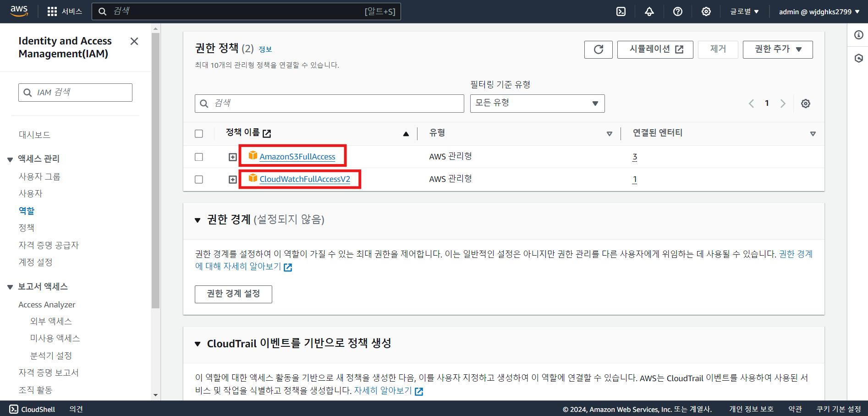Screen dimensions: 868x416
Task: Open the 권한 추가 dropdown button
Action: pyautogui.click(x=778, y=49)
